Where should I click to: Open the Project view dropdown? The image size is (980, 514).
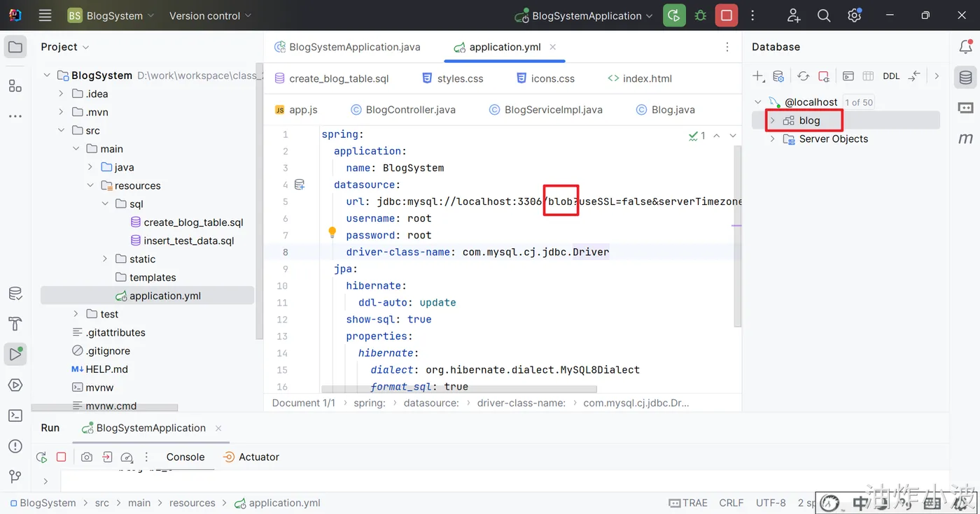click(x=65, y=47)
